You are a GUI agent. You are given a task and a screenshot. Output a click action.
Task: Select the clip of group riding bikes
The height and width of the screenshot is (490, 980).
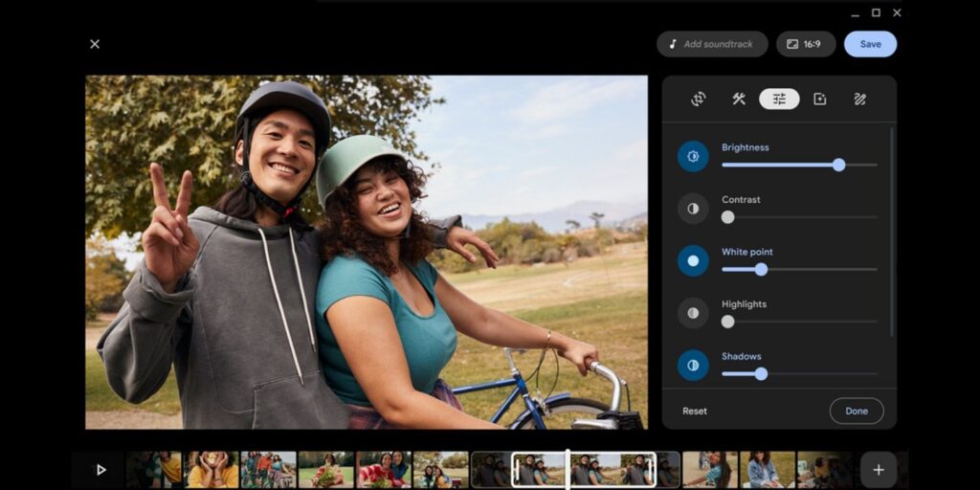269,469
